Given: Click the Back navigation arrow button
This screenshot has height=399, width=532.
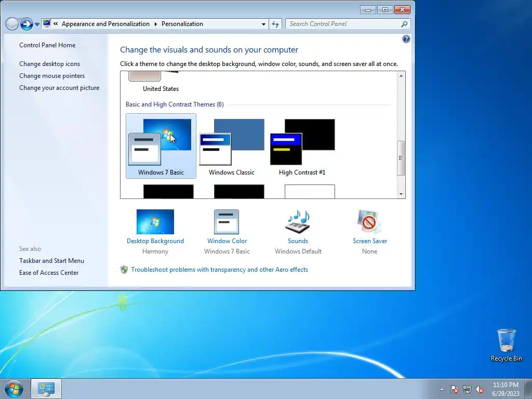Looking at the screenshot, I should point(12,24).
